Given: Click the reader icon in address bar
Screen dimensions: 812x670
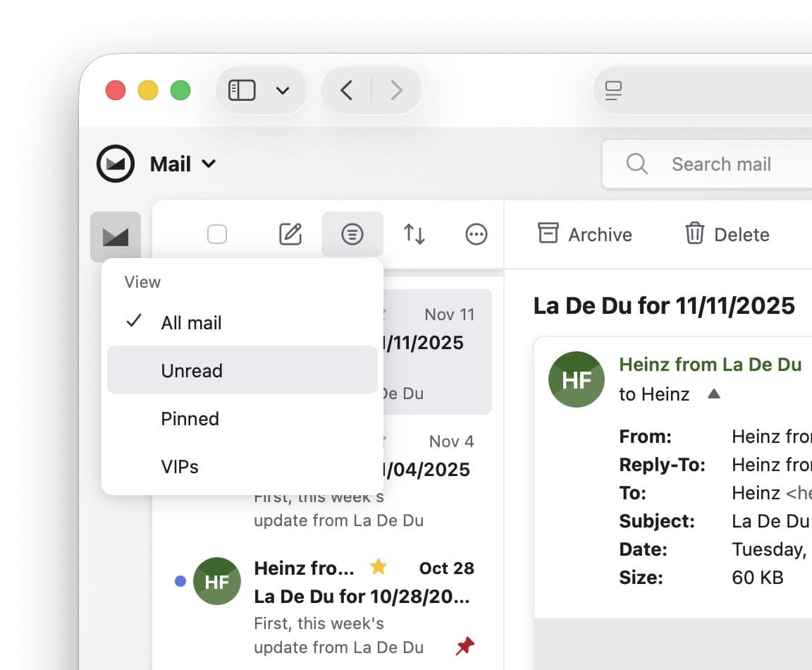Looking at the screenshot, I should point(614,91).
